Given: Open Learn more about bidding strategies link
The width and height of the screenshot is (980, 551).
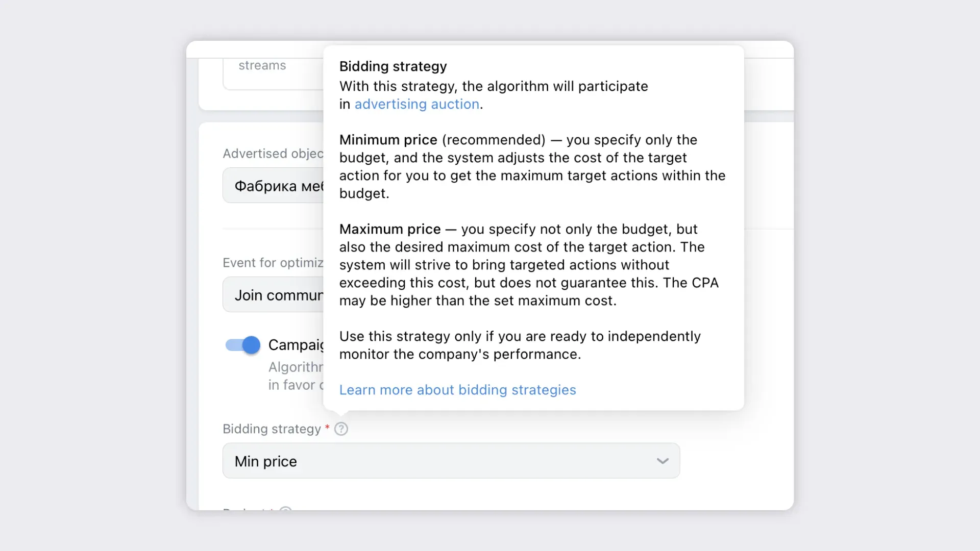Looking at the screenshot, I should coord(457,390).
